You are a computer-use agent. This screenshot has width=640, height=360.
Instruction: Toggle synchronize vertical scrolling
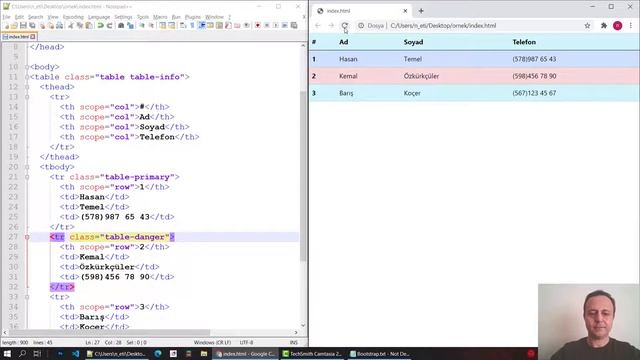162,26
